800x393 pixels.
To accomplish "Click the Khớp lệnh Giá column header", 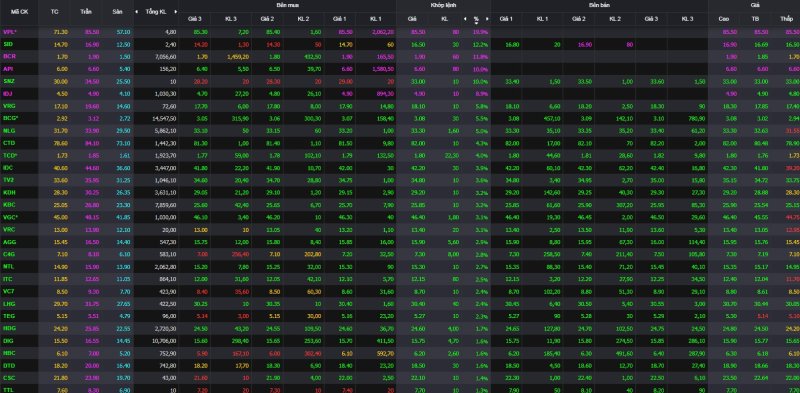I will [x=412, y=19].
